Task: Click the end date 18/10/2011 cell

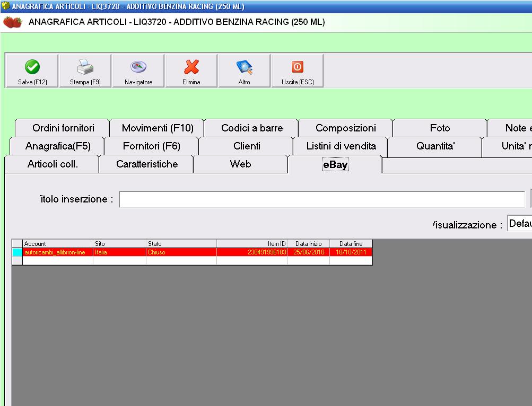Action: [351, 252]
